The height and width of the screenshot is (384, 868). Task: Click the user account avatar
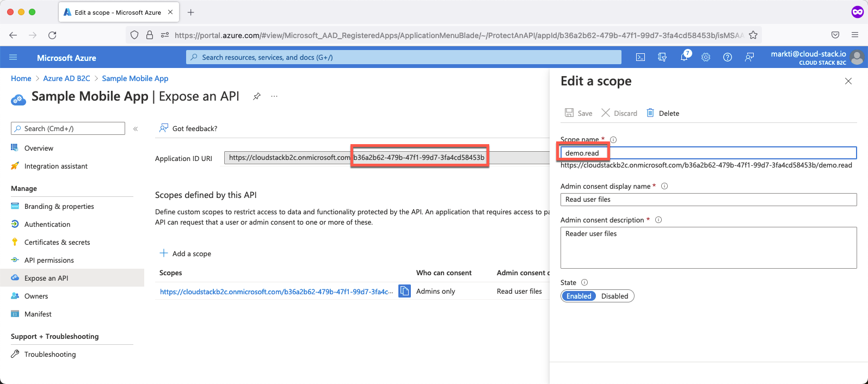(x=857, y=57)
